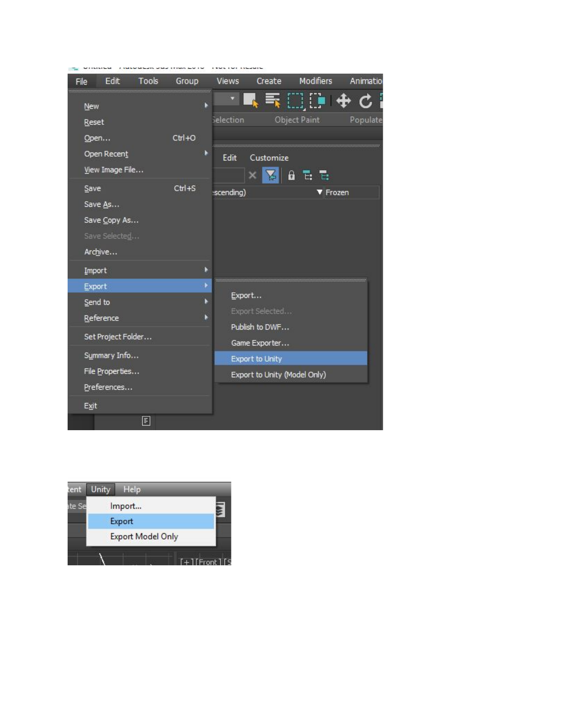Image resolution: width=563 pixels, height=728 pixels.
Task: Expand the Reference submenu
Action: (140, 318)
